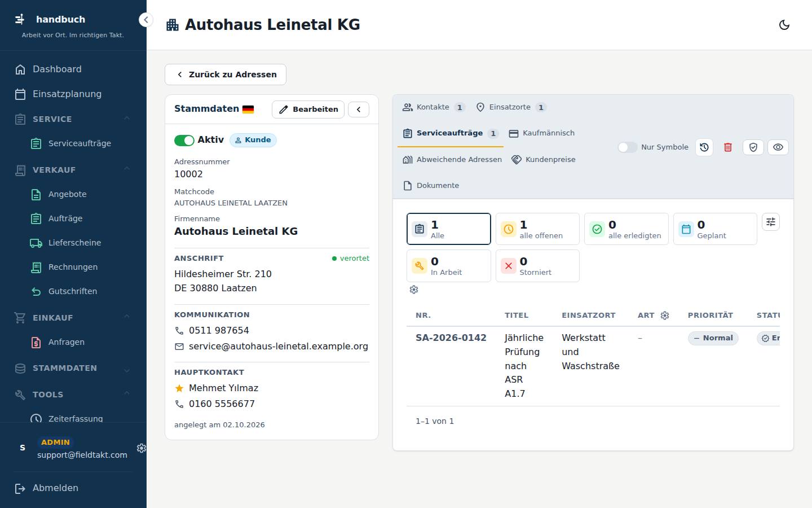Switch to the Kaufmännisch tab

542,133
